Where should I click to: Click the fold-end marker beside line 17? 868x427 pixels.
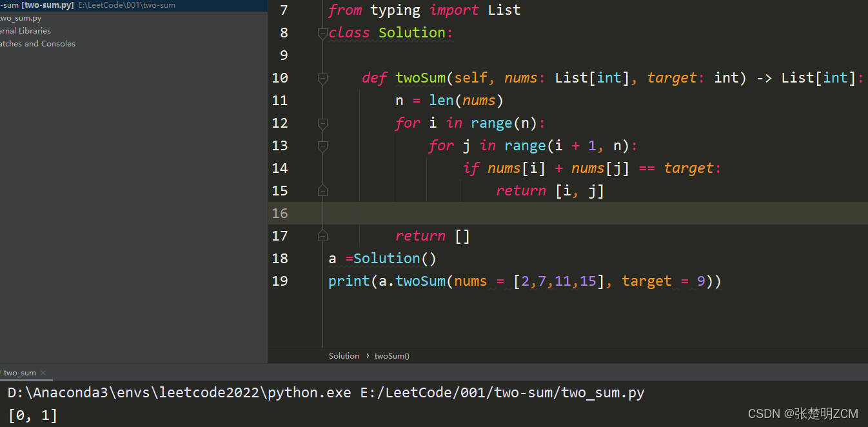[322, 235]
